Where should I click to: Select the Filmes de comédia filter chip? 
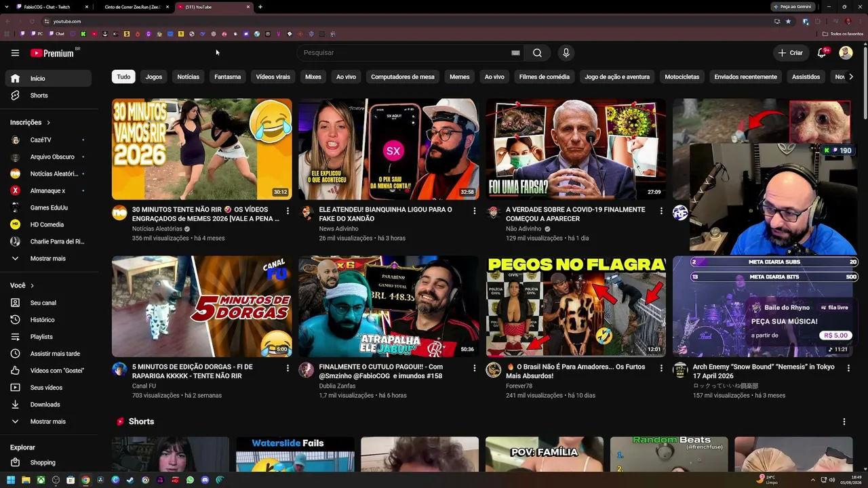click(545, 77)
